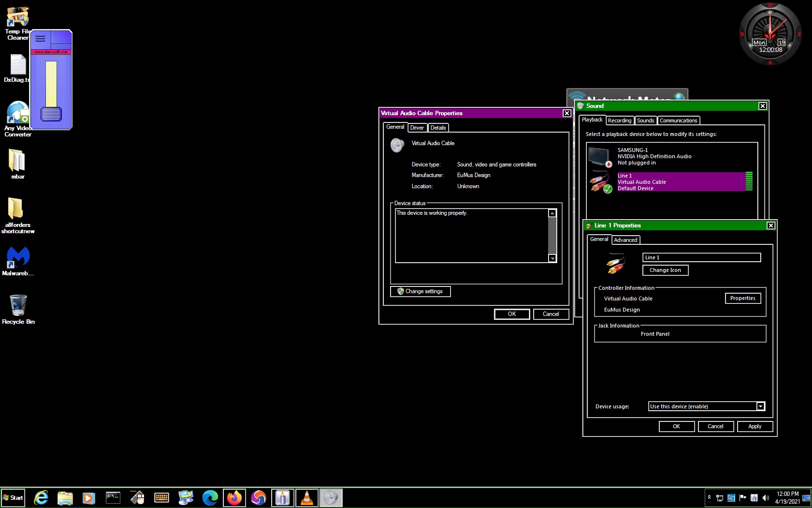
Task: Select Line 1 Virtual Audio Cable default device
Action: click(x=672, y=182)
